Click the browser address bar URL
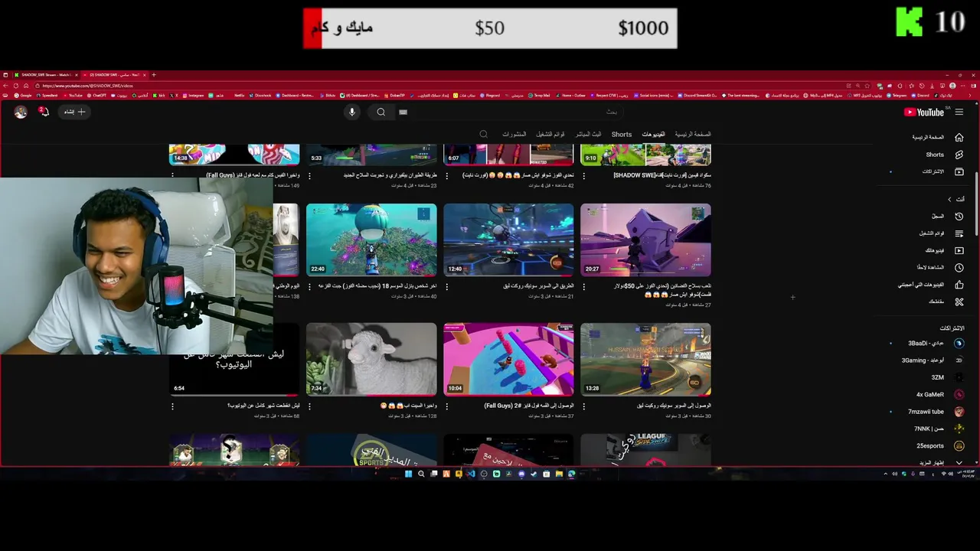The image size is (980, 551). [x=89, y=86]
